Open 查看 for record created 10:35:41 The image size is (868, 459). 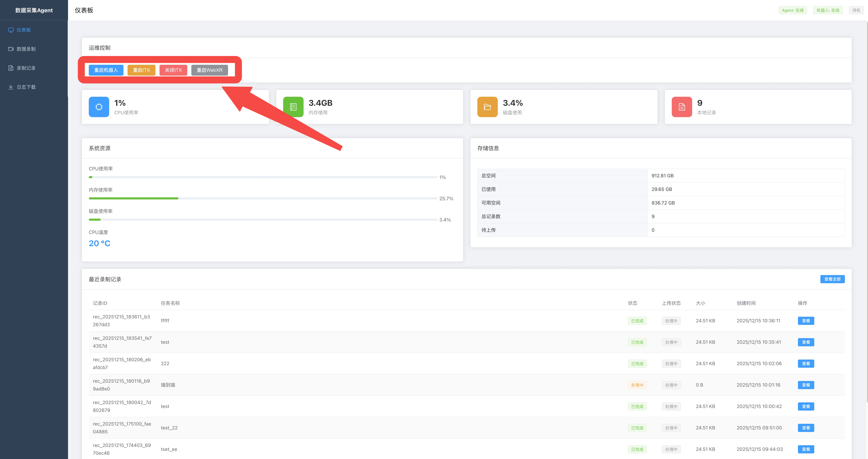806,342
